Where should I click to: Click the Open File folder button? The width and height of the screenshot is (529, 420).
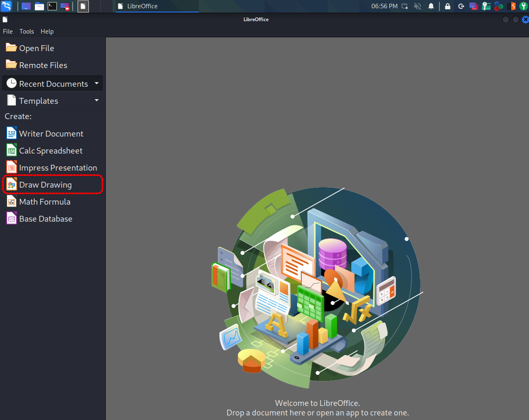[30, 48]
